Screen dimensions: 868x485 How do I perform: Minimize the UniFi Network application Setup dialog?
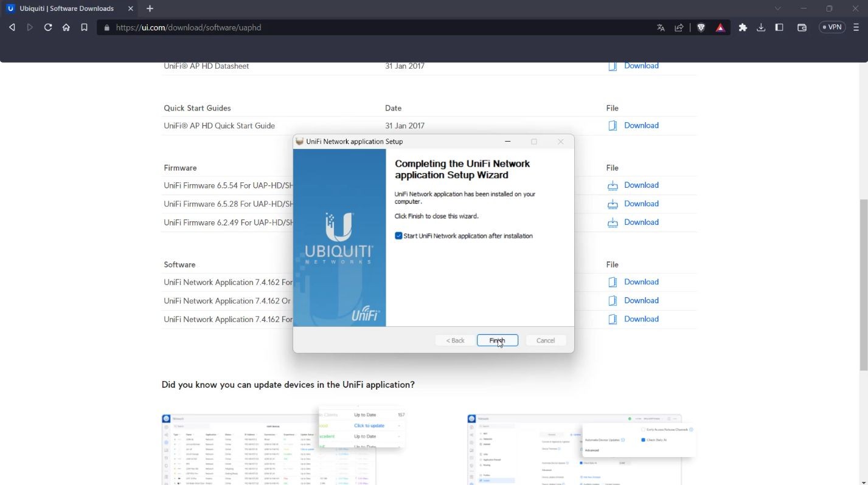tap(508, 142)
